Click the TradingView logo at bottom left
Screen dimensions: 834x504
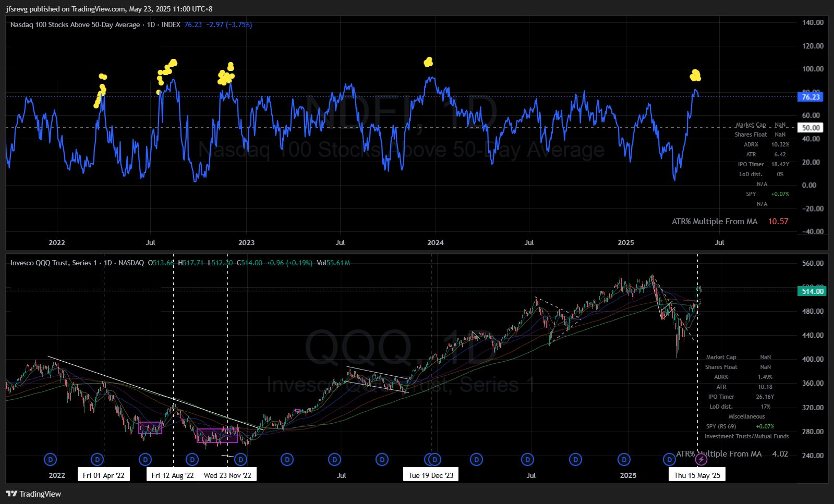click(33, 494)
